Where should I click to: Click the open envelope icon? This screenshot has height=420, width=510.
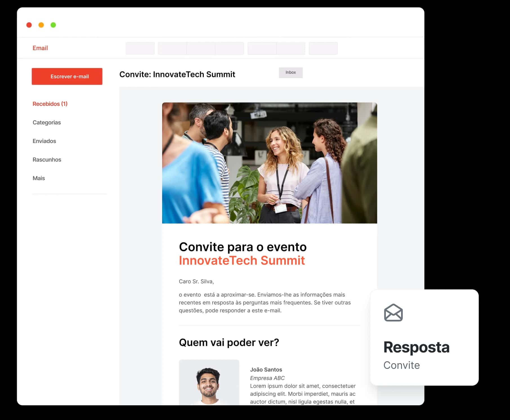[x=393, y=313]
